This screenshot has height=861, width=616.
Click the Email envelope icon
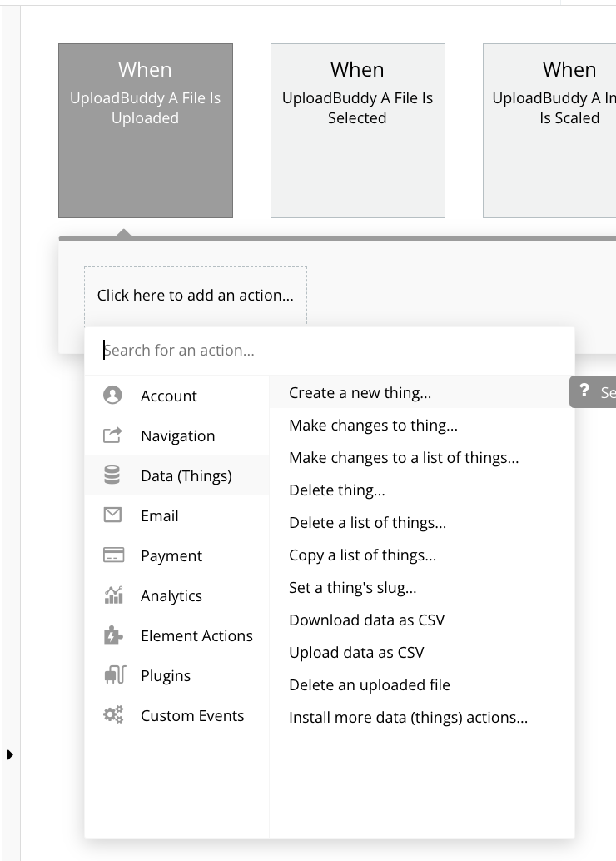[x=112, y=515]
